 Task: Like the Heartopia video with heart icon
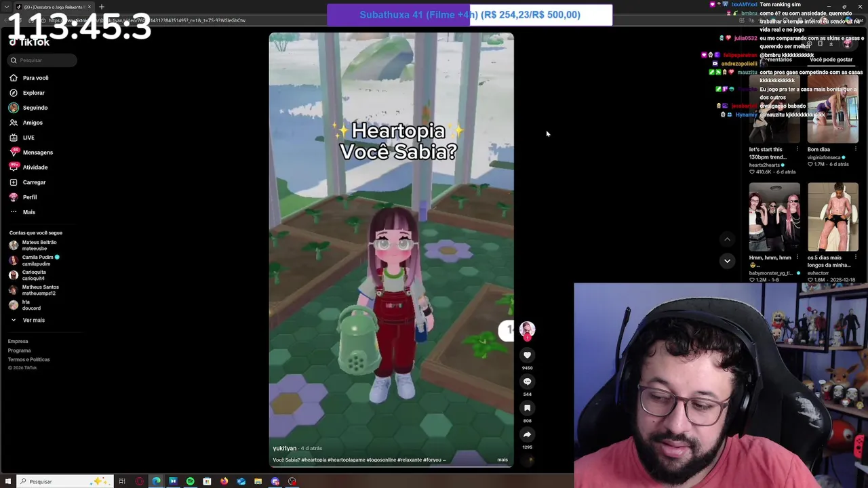[527, 355]
